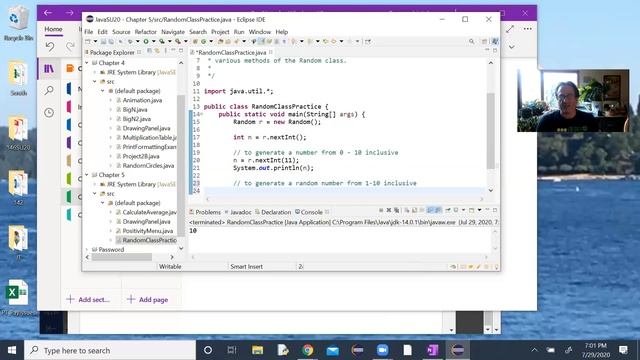Image resolution: width=640 pixels, height=360 pixels.
Task: Open the Window menu in Eclipse
Action: click(260, 32)
